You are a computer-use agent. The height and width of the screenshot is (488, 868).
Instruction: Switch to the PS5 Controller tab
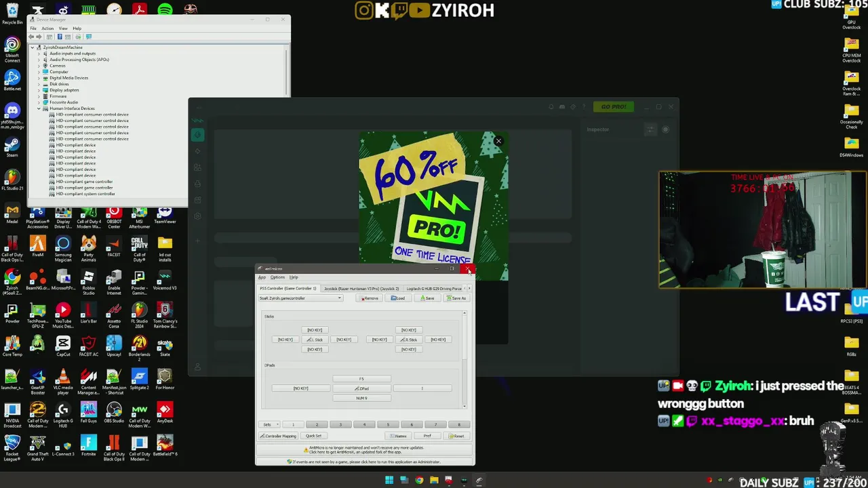[x=288, y=289]
